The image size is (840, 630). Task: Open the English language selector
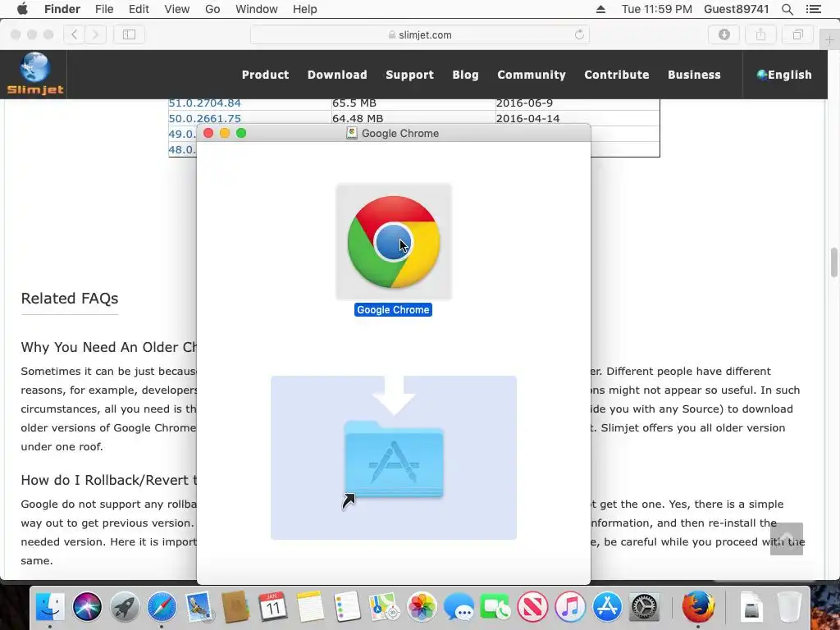pos(784,75)
